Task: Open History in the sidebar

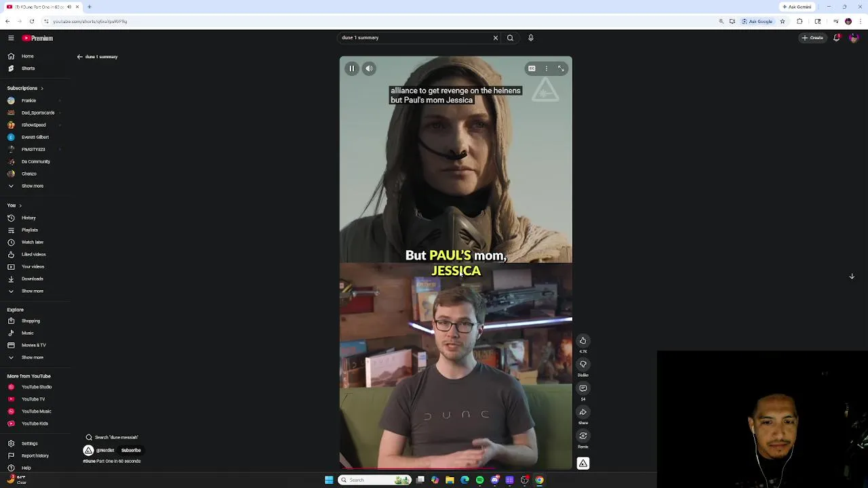Action: [x=28, y=218]
